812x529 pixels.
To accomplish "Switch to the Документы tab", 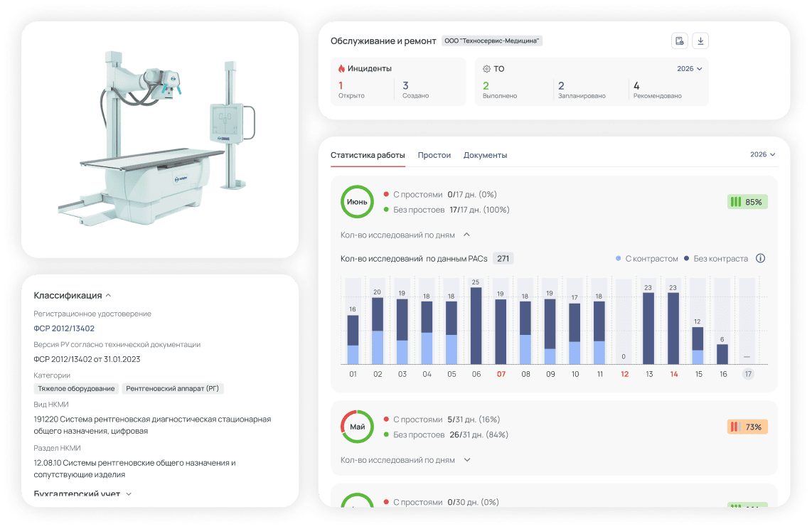I will pyautogui.click(x=485, y=155).
